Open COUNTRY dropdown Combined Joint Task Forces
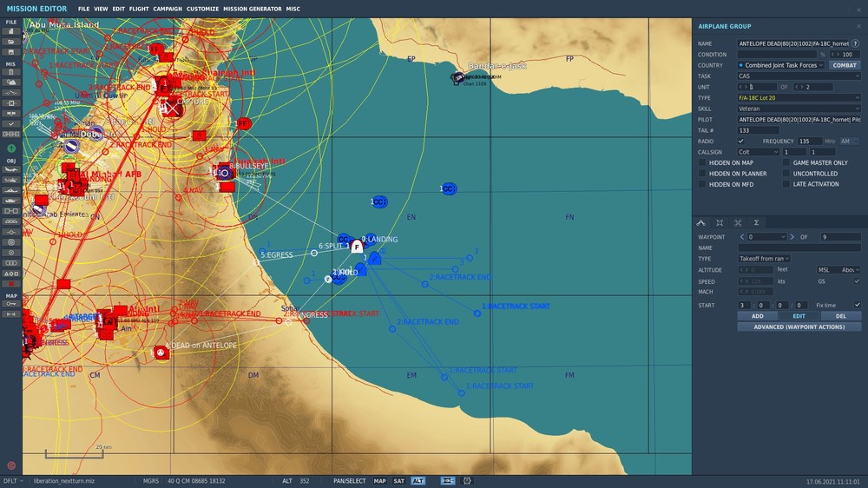868x488 pixels. click(x=781, y=65)
